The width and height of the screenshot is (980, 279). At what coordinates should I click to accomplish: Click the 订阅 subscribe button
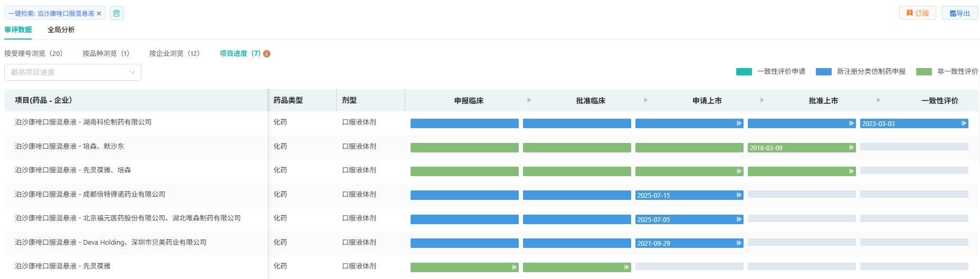(x=917, y=13)
